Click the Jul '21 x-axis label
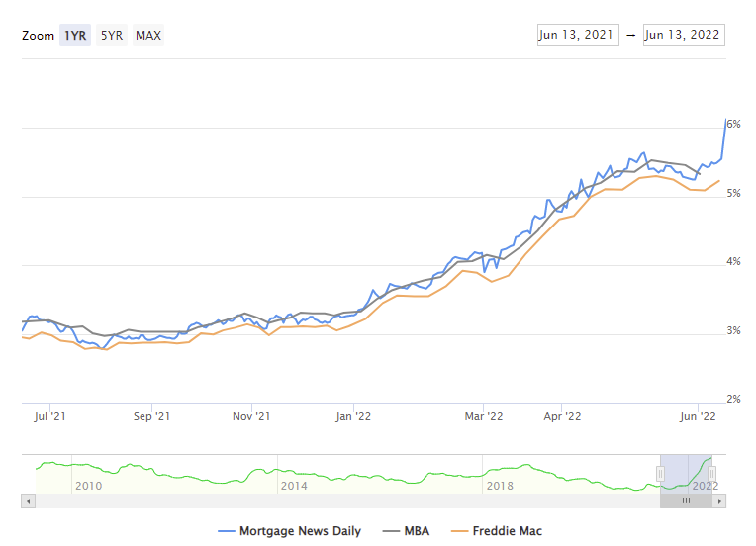The image size is (756, 546). [x=49, y=416]
